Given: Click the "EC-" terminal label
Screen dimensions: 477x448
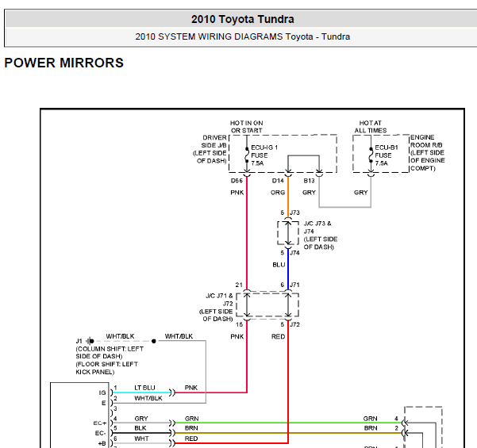Looking at the screenshot, I should pos(100,434).
